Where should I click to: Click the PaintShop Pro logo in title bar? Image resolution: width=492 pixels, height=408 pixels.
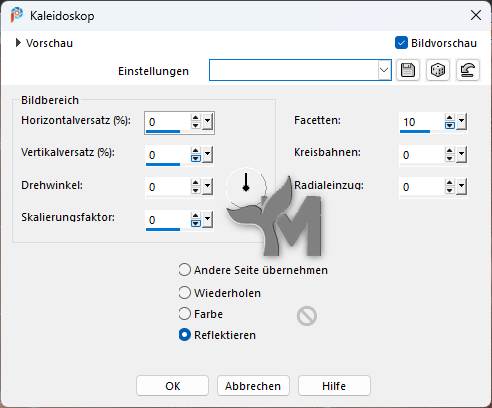click(x=17, y=15)
